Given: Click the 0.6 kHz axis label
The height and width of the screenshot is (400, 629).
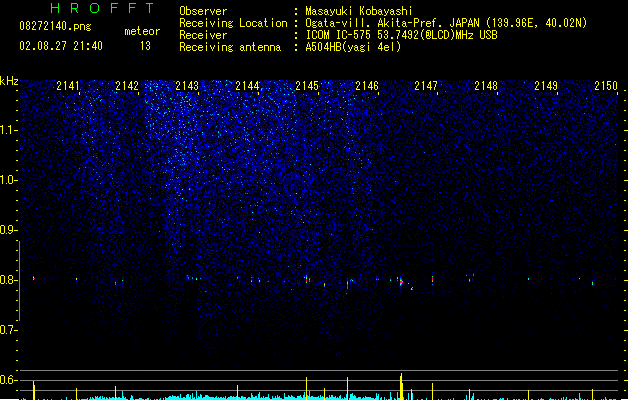Looking at the screenshot, I should (x=8, y=380).
